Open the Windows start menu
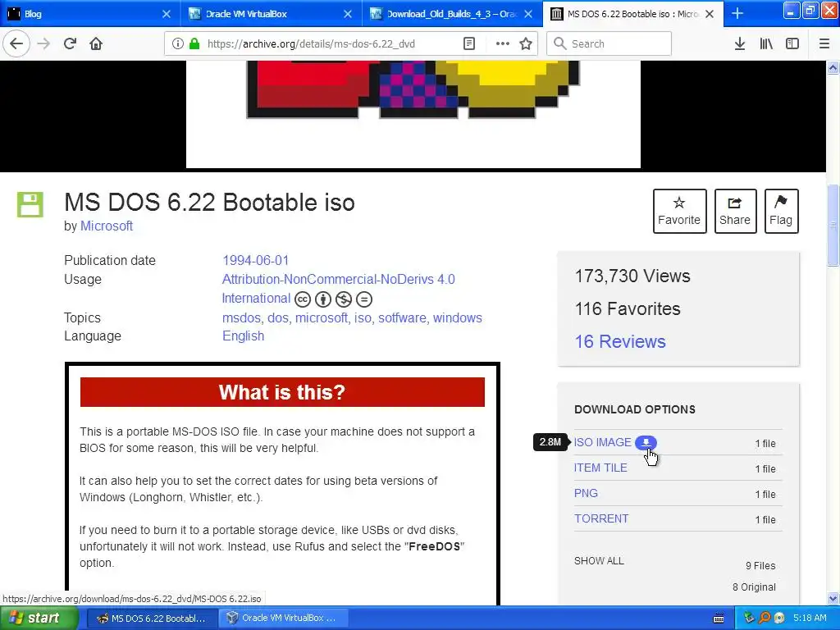This screenshot has width=840, height=630. point(39,619)
